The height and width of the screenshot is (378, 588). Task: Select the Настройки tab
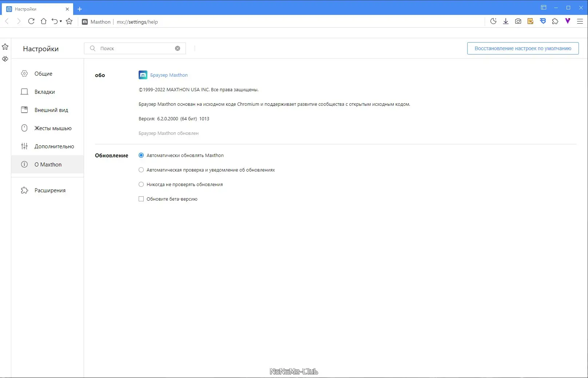(x=38, y=9)
